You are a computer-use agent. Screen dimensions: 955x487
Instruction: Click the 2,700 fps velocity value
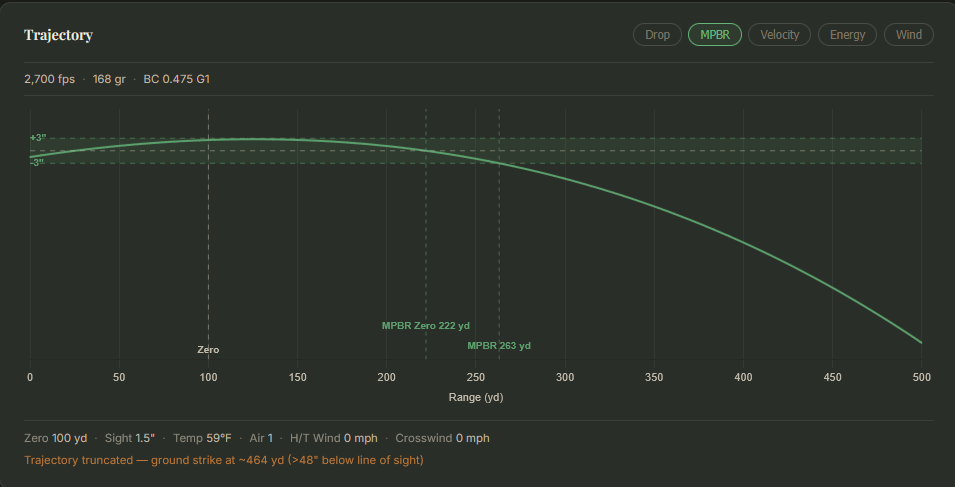[49, 79]
